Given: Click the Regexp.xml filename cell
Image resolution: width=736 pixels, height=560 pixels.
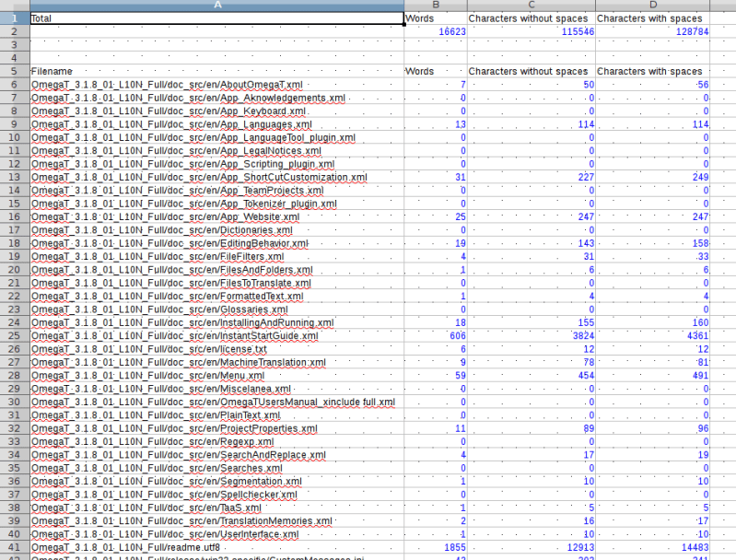Looking at the screenshot, I should (x=216, y=442).
